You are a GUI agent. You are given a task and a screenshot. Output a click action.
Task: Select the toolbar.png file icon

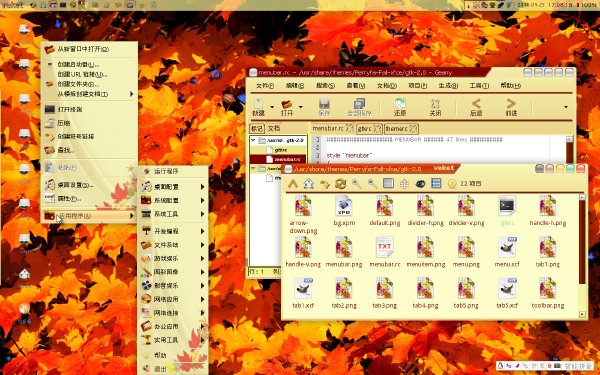548,289
